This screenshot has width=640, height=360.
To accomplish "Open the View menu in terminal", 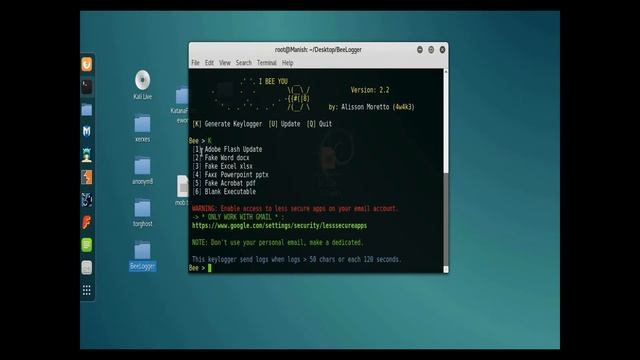I will (x=224, y=63).
